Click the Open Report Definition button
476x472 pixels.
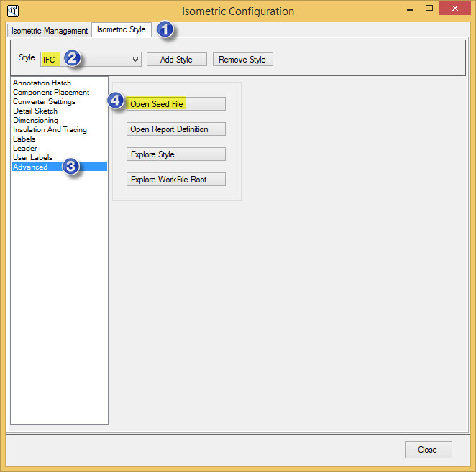[176, 129]
